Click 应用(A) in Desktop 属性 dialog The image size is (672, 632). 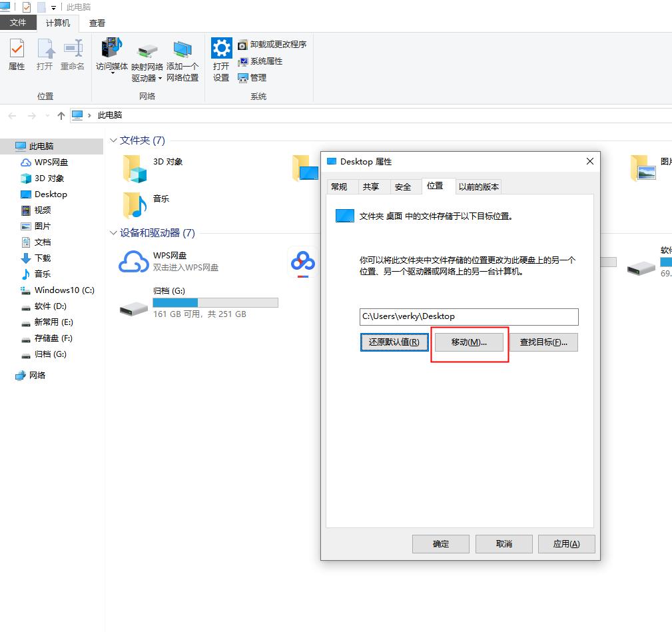567,543
